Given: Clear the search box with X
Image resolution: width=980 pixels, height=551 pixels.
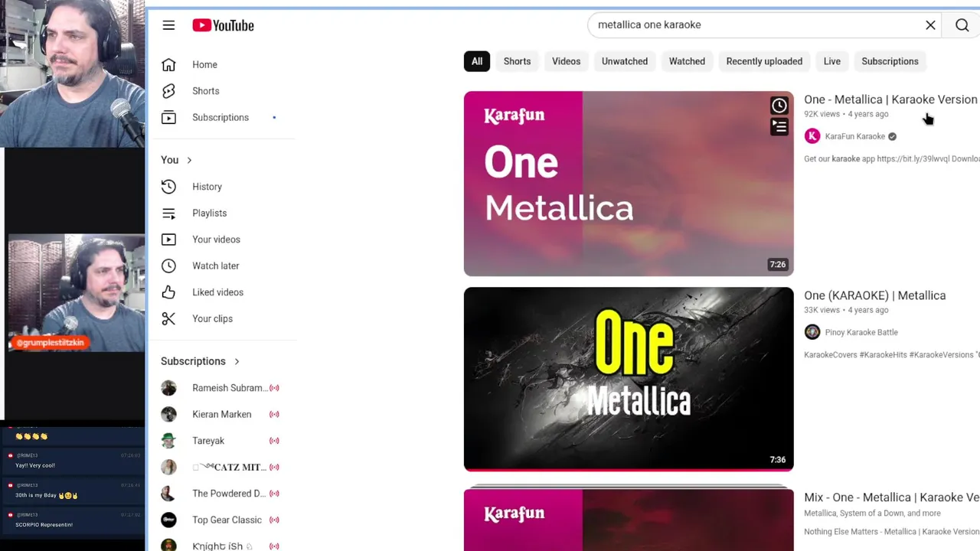Looking at the screenshot, I should pos(930,25).
